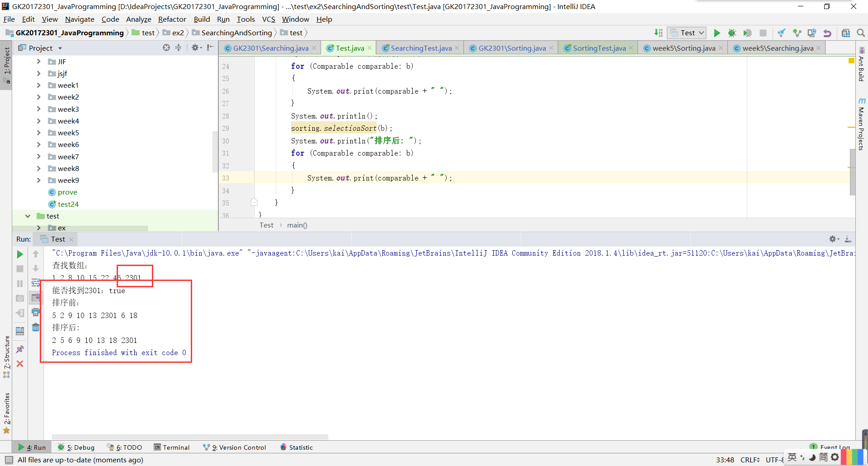Open the Analyze menu
The height and width of the screenshot is (466, 868).
pos(139,19)
